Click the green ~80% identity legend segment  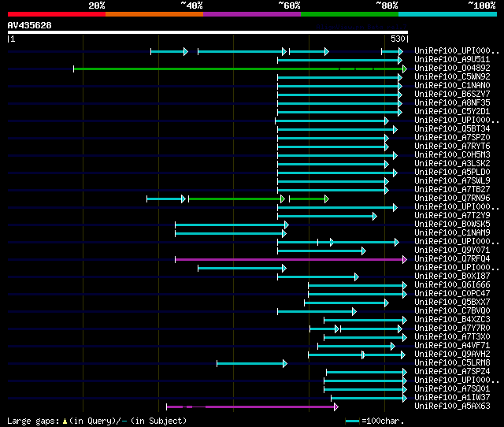coord(350,14)
